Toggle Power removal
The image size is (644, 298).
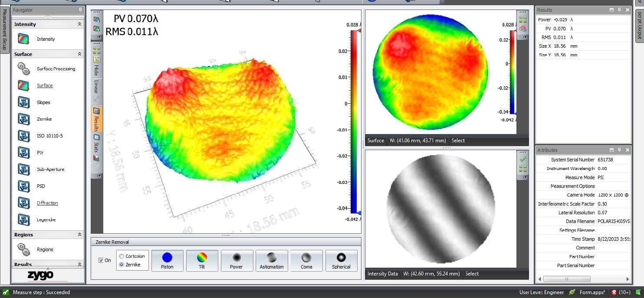pyautogui.click(x=237, y=260)
